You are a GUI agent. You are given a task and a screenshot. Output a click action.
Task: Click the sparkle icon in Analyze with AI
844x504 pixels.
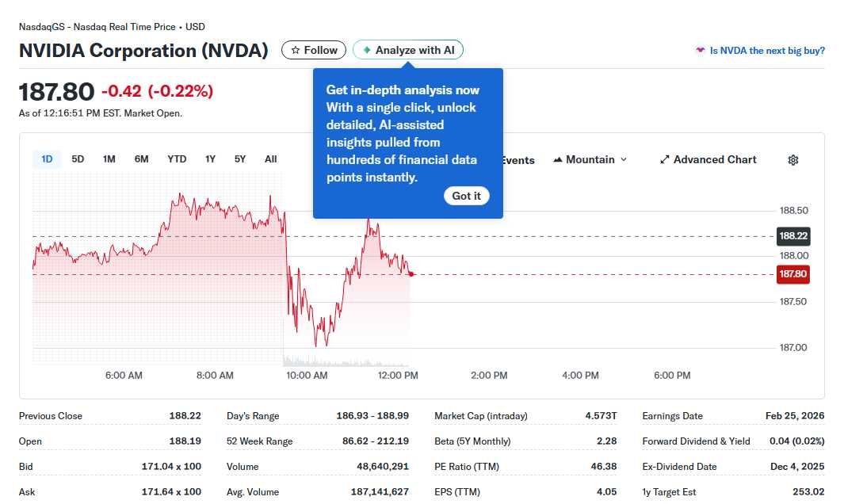[366, 49]
